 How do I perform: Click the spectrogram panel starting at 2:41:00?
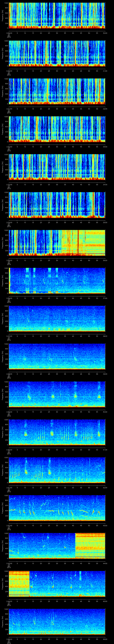(57, 470)
